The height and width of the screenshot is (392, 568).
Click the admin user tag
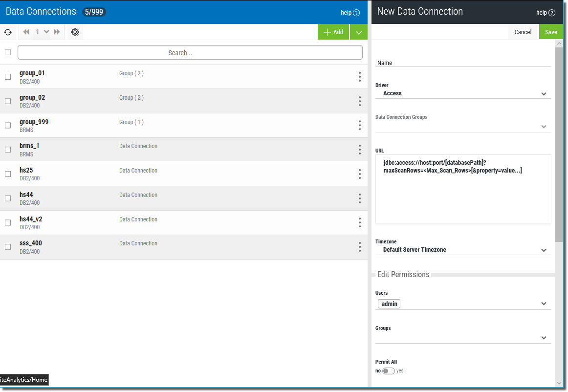click(x=389, y=304)
